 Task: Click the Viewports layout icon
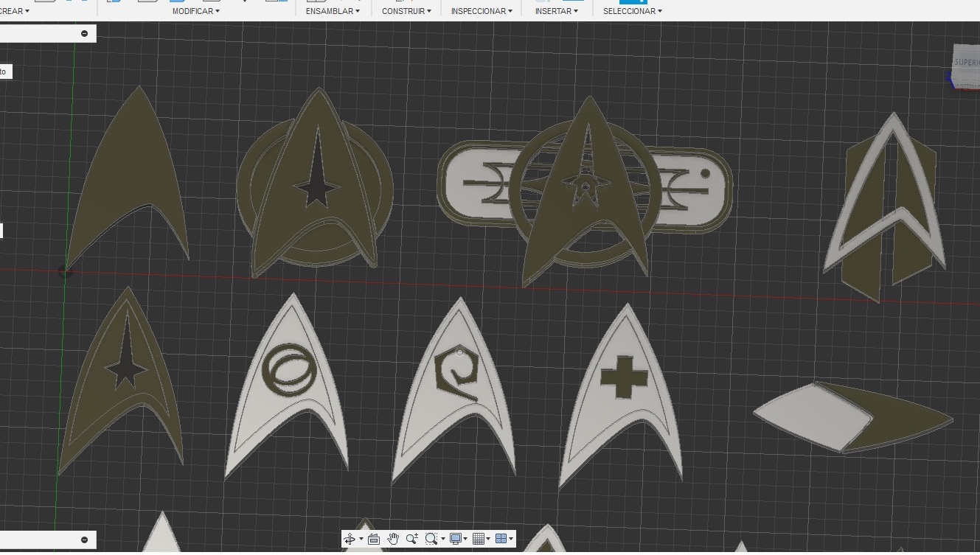click(502, 539)
